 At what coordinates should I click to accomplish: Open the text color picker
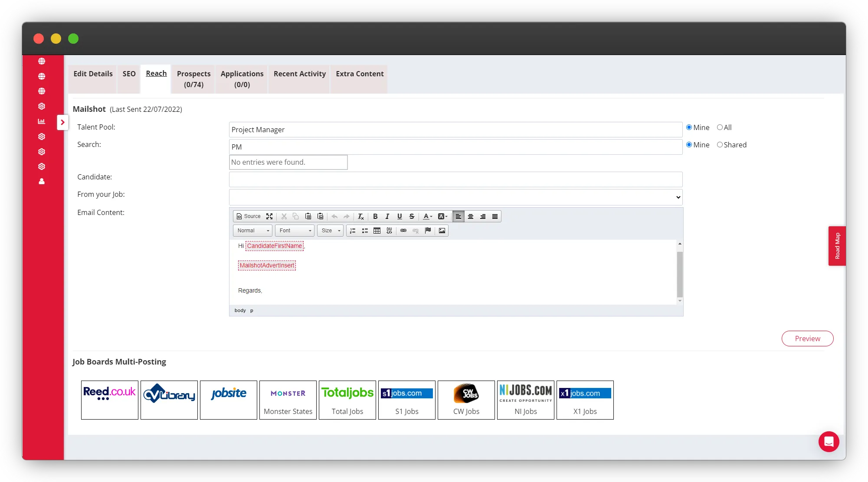[428, 216]
